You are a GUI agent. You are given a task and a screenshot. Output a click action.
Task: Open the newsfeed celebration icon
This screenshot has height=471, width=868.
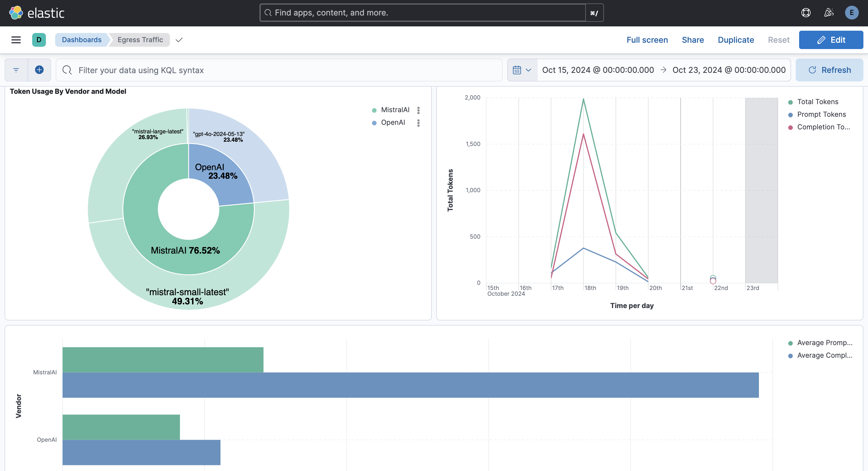pyautogui.click(x=829, y=13)
